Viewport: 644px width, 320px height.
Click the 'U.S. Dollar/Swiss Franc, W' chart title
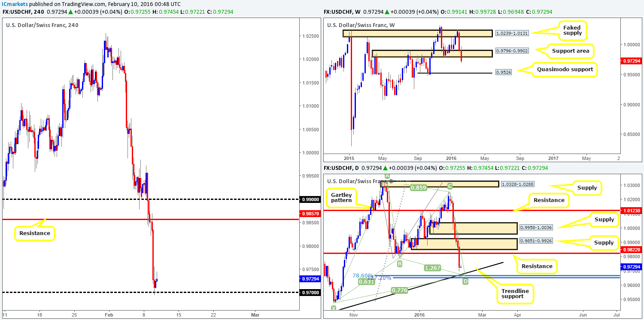361,25
